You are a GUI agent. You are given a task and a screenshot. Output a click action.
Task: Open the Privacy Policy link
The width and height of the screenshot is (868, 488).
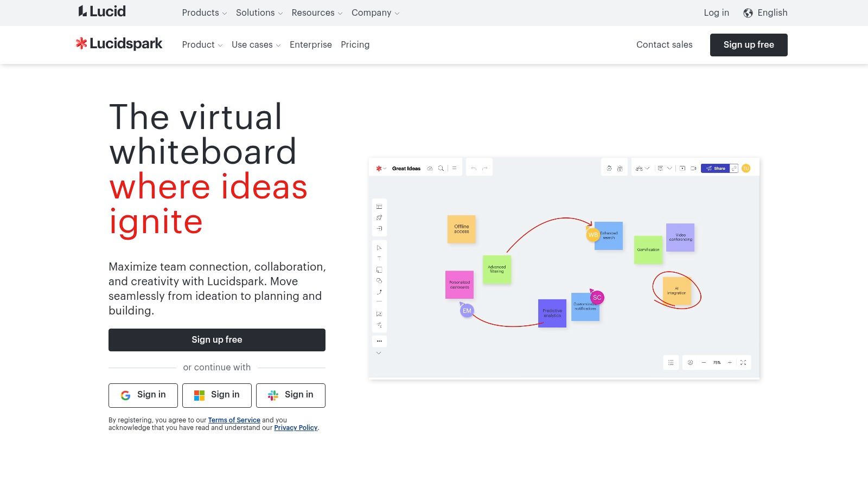[x=296, y=428]
